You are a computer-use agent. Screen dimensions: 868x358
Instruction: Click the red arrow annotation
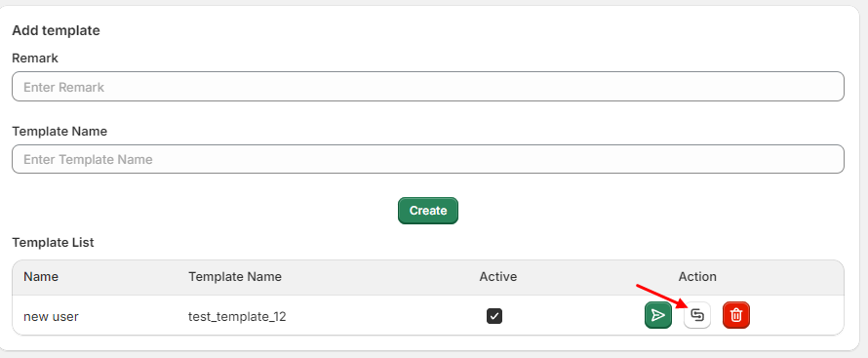(661, 296)
